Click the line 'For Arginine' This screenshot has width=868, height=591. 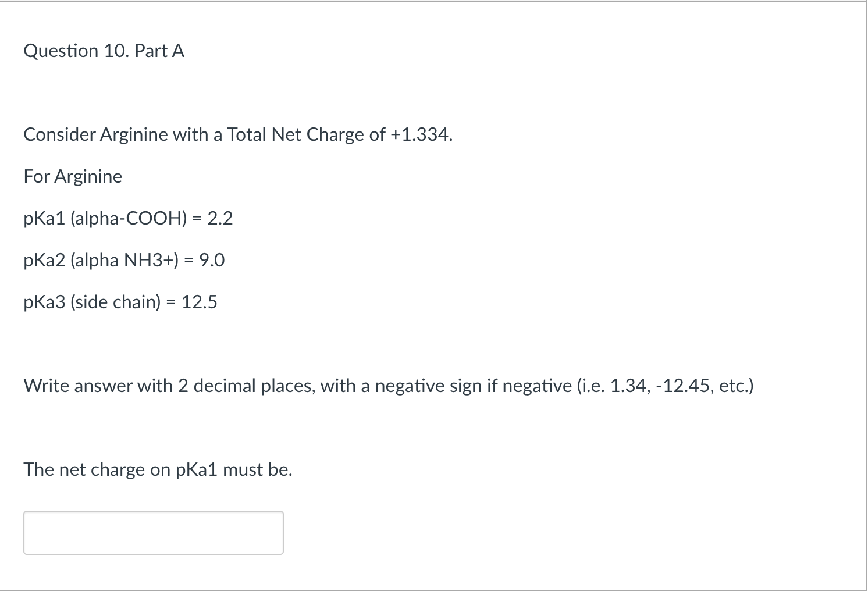pos(72,176)
